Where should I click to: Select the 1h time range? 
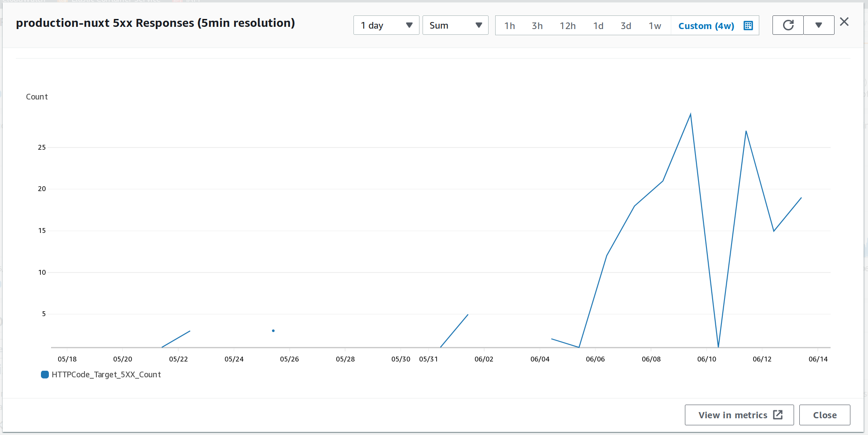pos(510,26)
